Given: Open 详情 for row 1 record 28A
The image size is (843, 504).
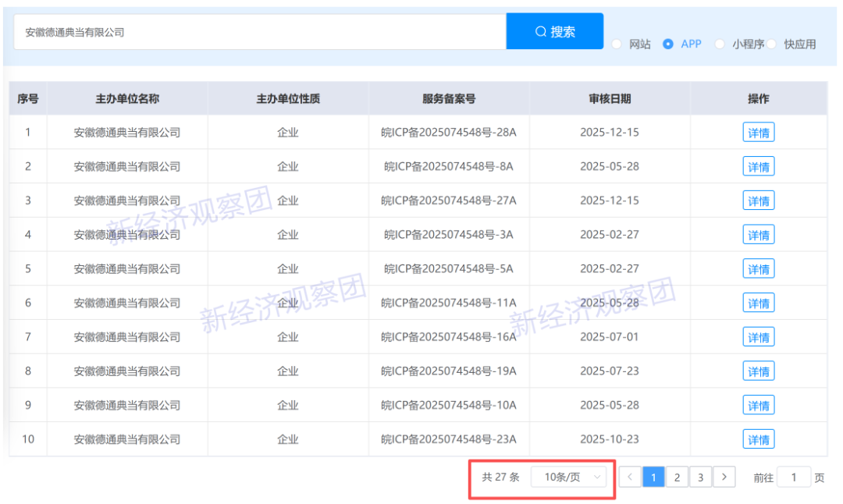Looking at the screenshot, I should pos(758,133).
